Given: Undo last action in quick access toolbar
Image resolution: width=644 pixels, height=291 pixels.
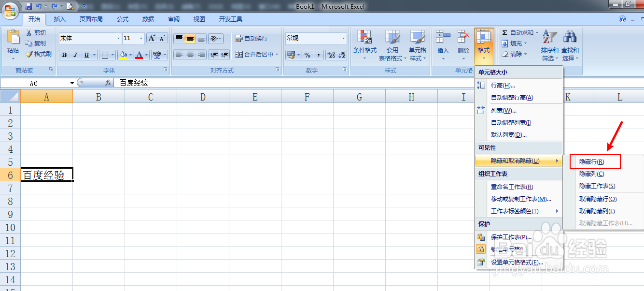Looking at the screenshot, I should [39, 6].
